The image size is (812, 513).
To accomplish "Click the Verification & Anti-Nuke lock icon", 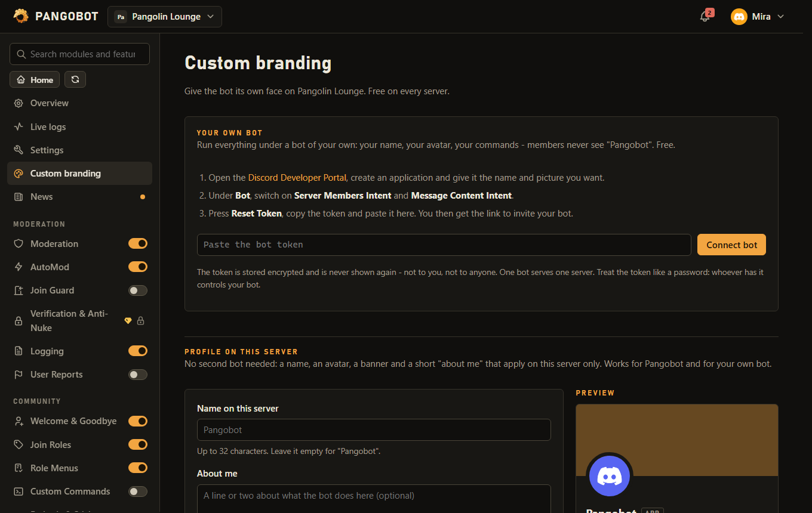I will click(x=19, y=321).
